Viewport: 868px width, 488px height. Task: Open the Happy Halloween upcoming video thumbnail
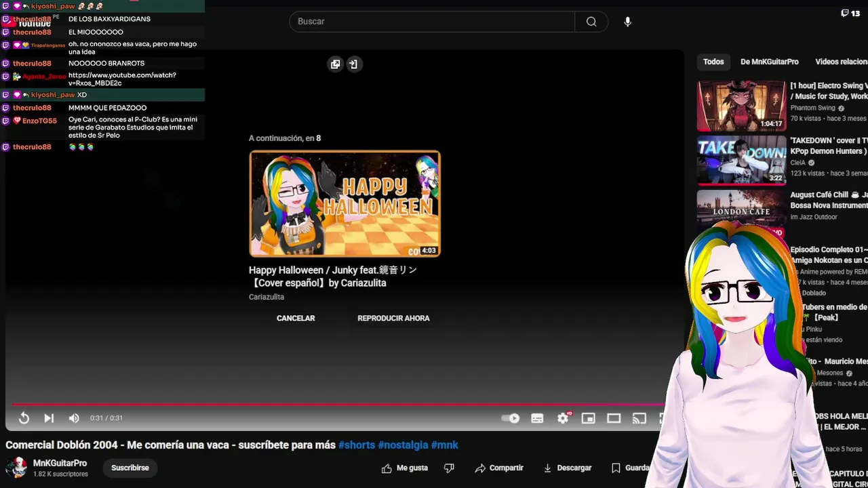tap(344, 203)
